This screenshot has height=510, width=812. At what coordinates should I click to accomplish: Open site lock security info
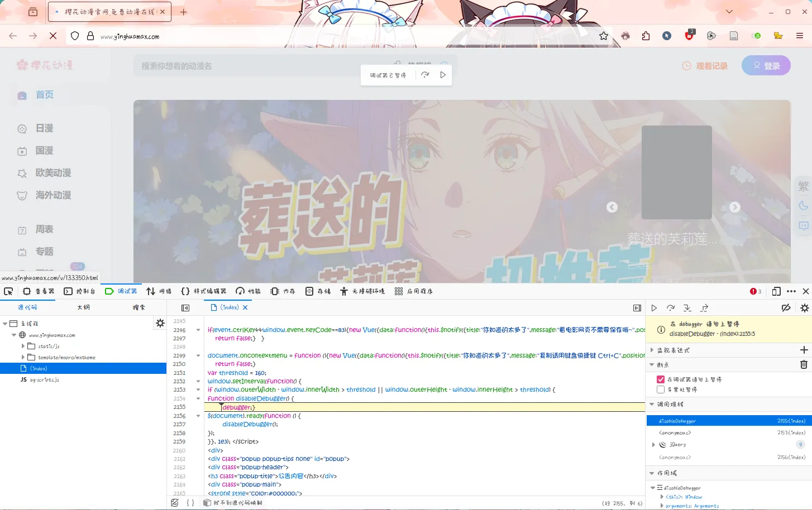point(90,36)
